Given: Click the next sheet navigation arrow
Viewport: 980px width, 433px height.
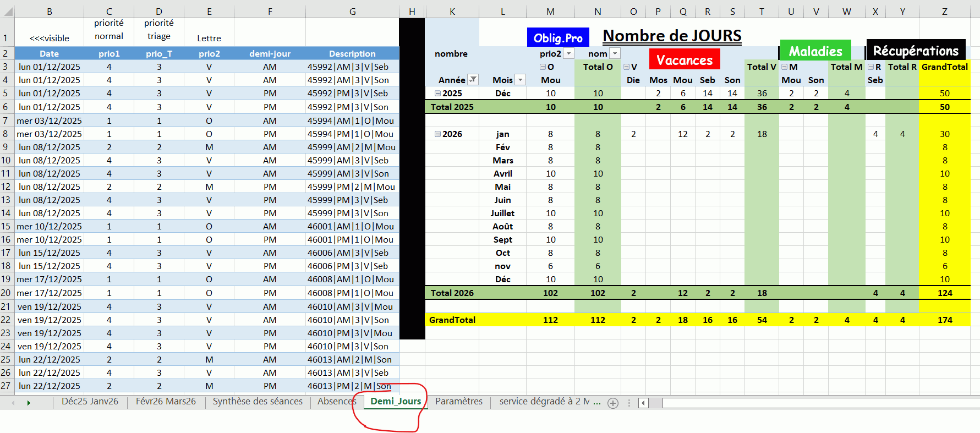Looking at the screenshot, I should 29,403.
